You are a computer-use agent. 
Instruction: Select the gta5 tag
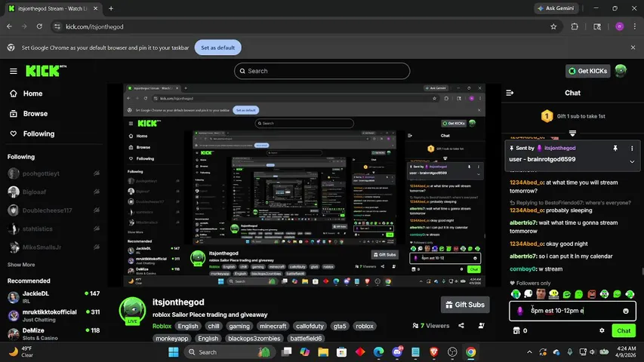pyautogui.click(x=340, y=327)
